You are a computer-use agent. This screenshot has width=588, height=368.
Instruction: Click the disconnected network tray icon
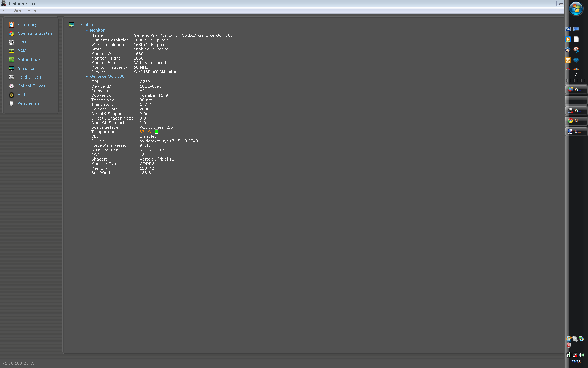click(x=575, y=355)
